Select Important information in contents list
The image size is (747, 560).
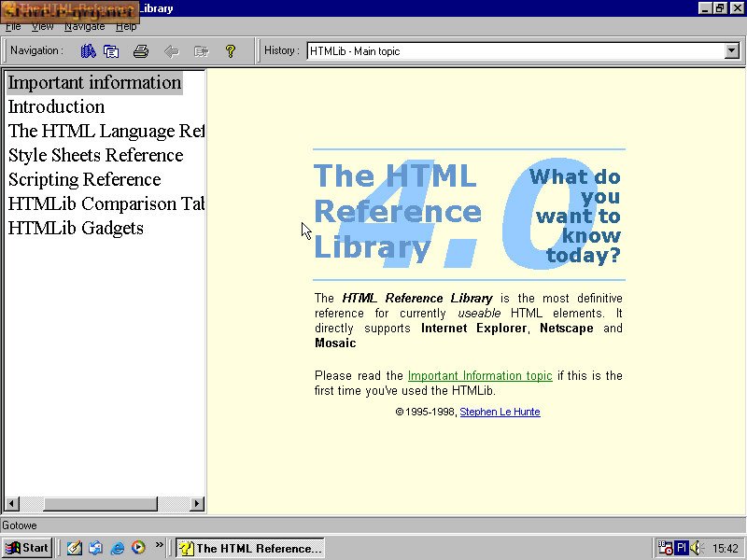[x=94, y=82]
